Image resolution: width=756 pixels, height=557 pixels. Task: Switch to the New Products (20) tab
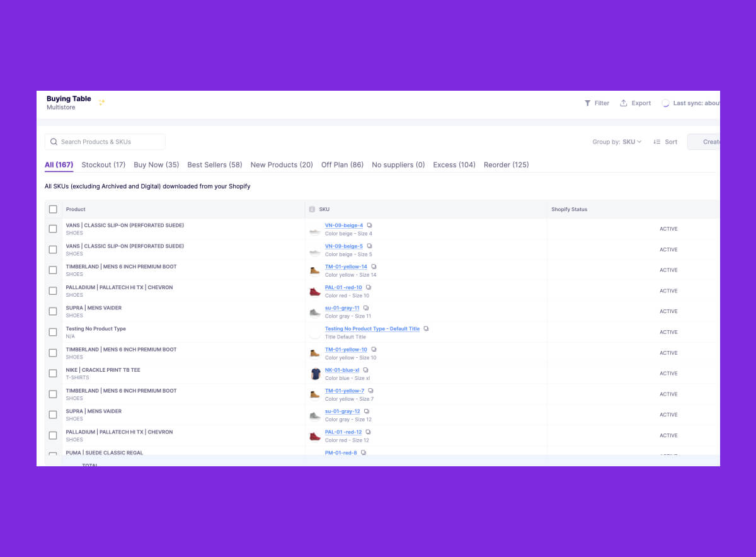coord(282,165)
